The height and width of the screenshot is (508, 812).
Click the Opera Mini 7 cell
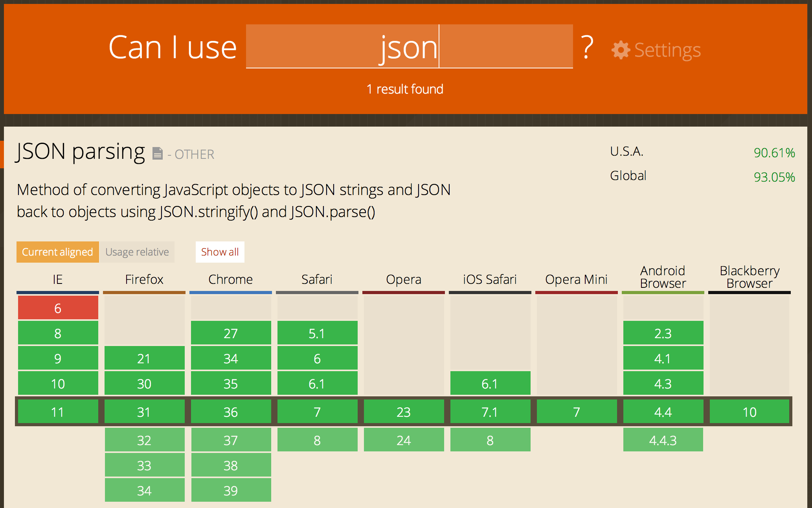pyautogui.click(x=577, y=412)
